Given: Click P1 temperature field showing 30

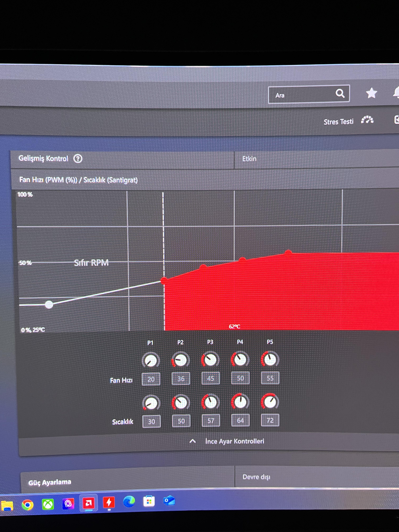Looking at the screenshot, I should (151, 421).
